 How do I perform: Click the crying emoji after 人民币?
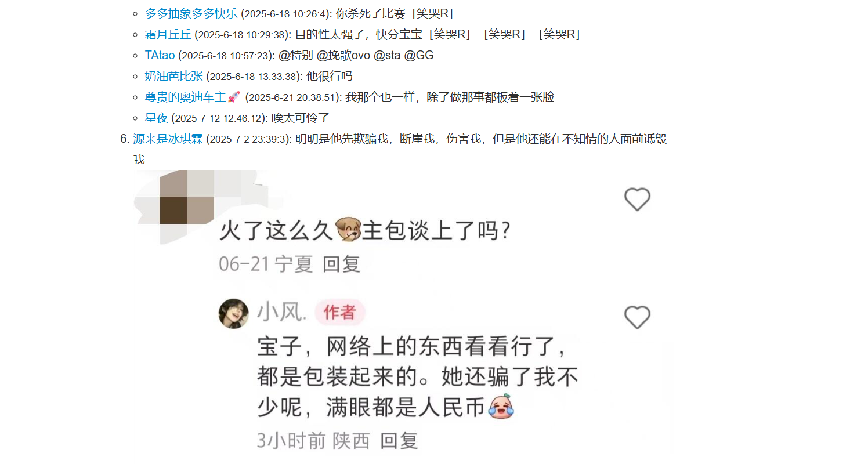[501, 407]
